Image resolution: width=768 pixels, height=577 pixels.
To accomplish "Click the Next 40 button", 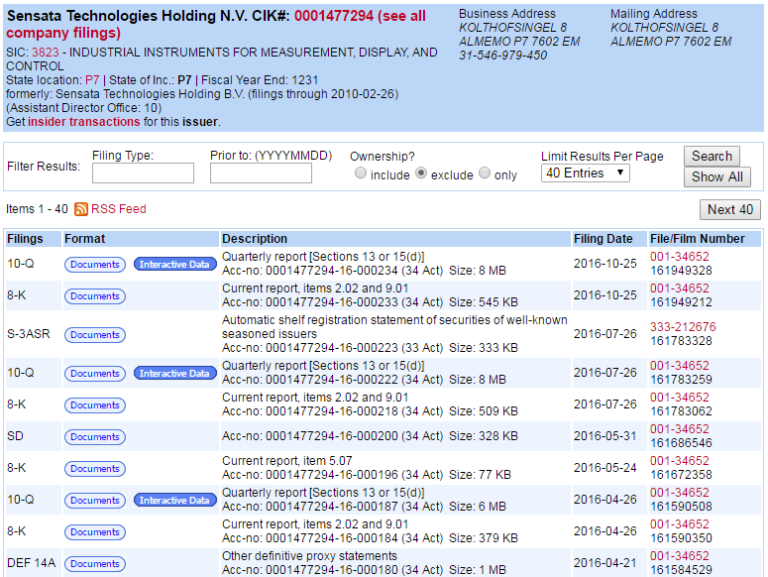I will [x=729, y=209].
